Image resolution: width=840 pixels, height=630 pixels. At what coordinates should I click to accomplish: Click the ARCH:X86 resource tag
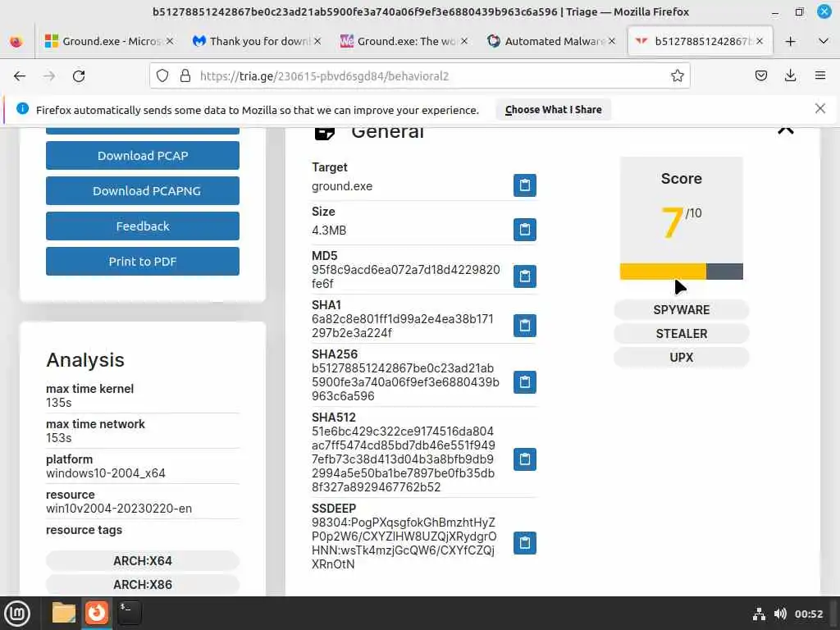pyautogui.click(x=143, y=584)
